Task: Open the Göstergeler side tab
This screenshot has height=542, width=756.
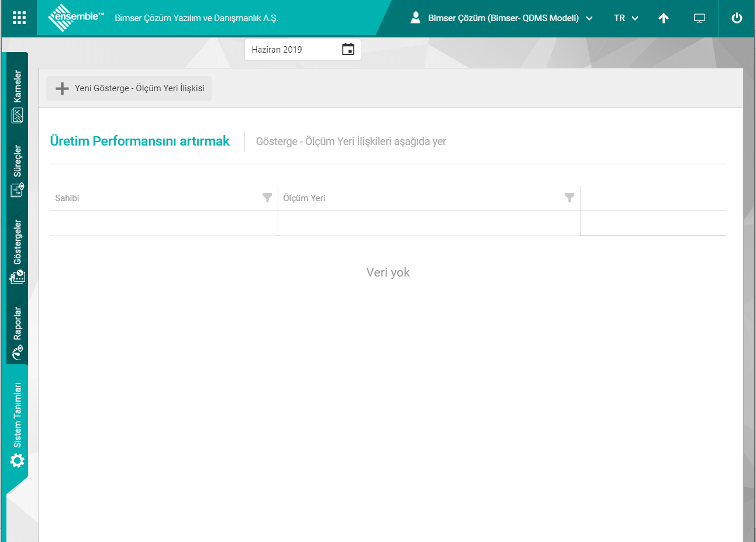Action: pyautogui.click(x=18, y=250)
